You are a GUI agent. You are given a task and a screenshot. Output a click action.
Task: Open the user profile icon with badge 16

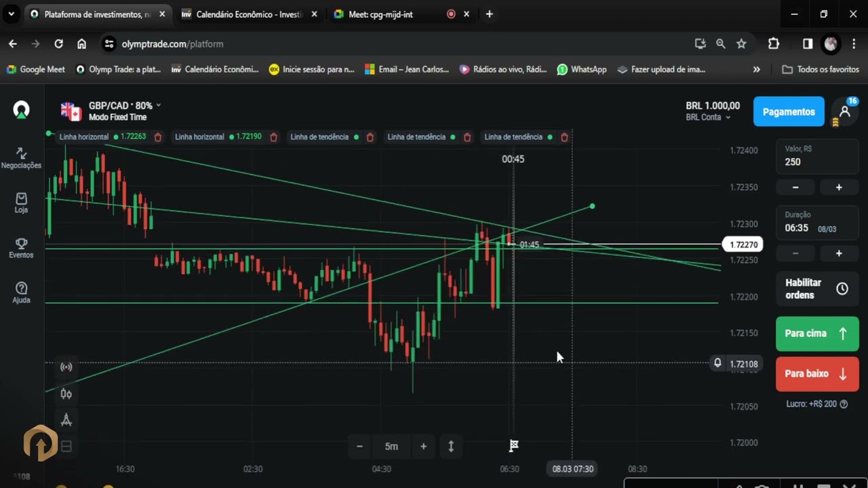[x=845, y=111]
